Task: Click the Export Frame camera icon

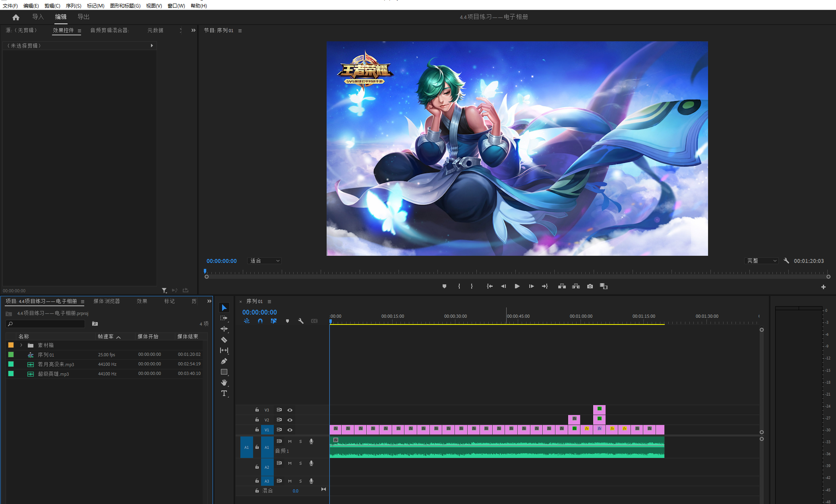Action: pyautogui.click(x=590, y=286)
